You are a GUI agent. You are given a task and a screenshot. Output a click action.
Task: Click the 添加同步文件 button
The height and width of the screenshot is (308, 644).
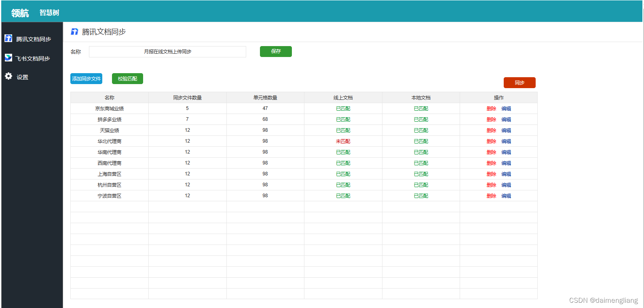pyautogui.click(x=86, y=79)
